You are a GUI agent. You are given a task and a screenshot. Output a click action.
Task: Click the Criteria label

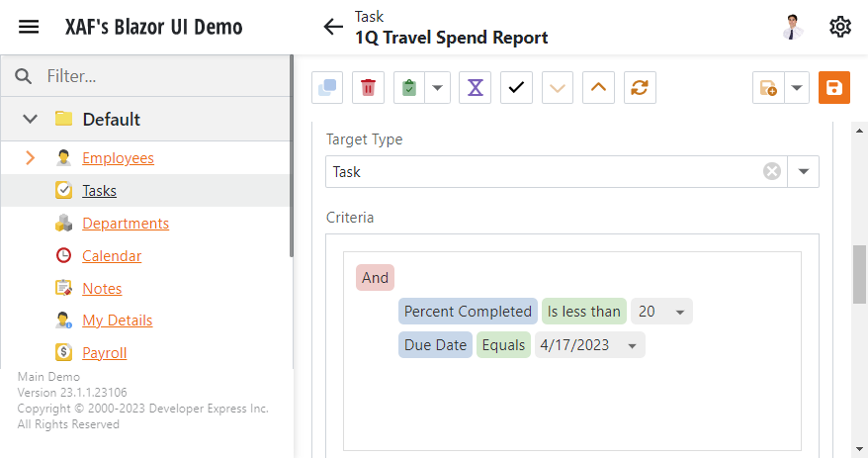click(350, 217)
